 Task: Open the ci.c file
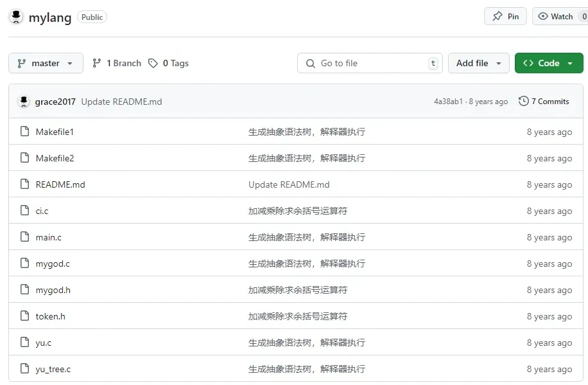pyautogui.click(x=42, y=211)
